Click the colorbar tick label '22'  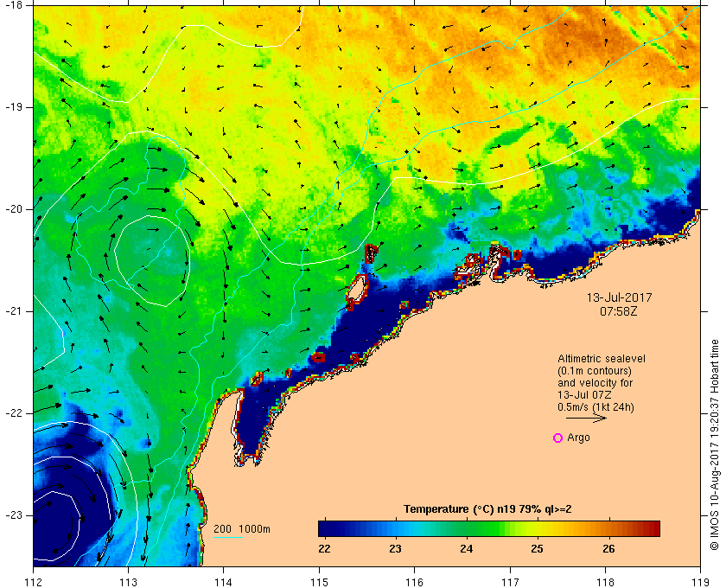point(325,548)
